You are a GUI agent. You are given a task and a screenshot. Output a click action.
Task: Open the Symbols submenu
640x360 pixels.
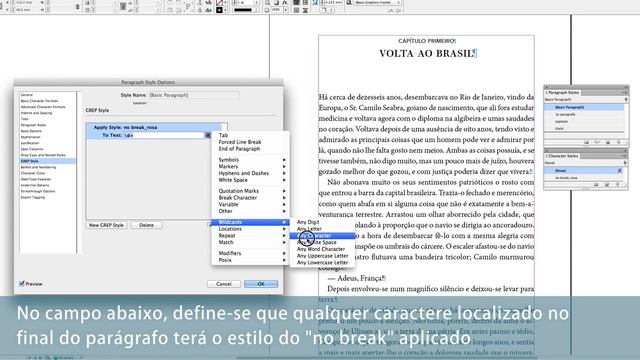(x=250, y=160)
